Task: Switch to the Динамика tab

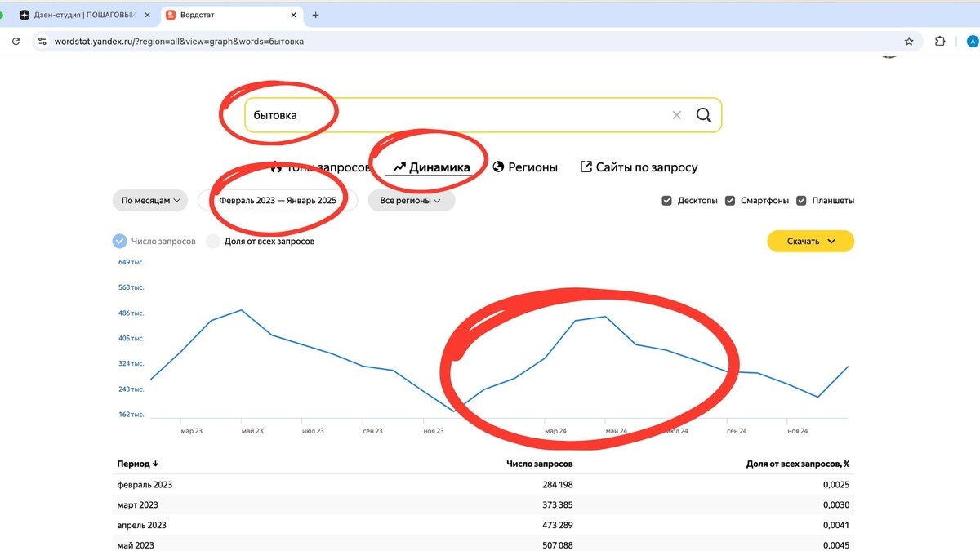Action: (431, 167)
